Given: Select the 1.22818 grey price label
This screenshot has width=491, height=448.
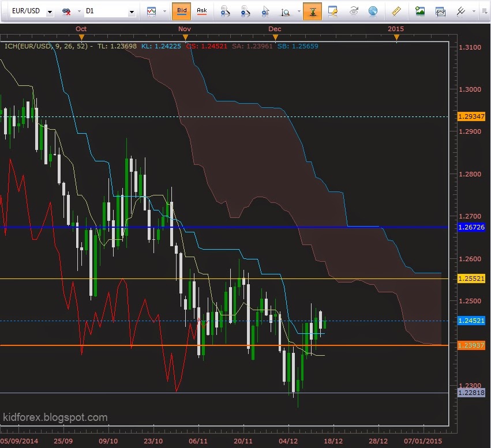Looking at the screenshot, I should (x=471, y=393).
